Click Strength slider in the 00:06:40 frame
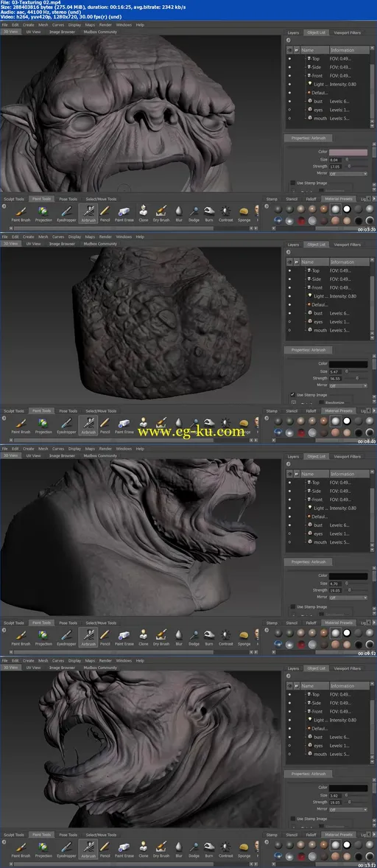377x868 pixels. tap(357, 378)
